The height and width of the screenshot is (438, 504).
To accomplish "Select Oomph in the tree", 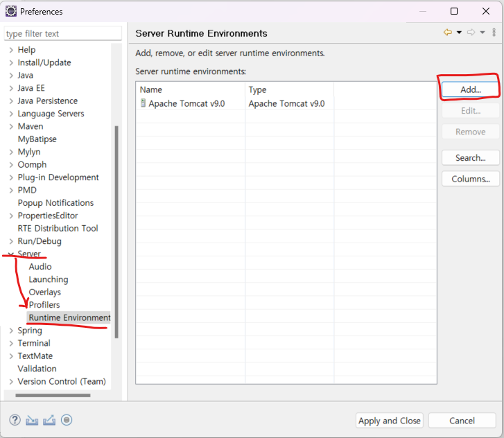I will [32, 164].
